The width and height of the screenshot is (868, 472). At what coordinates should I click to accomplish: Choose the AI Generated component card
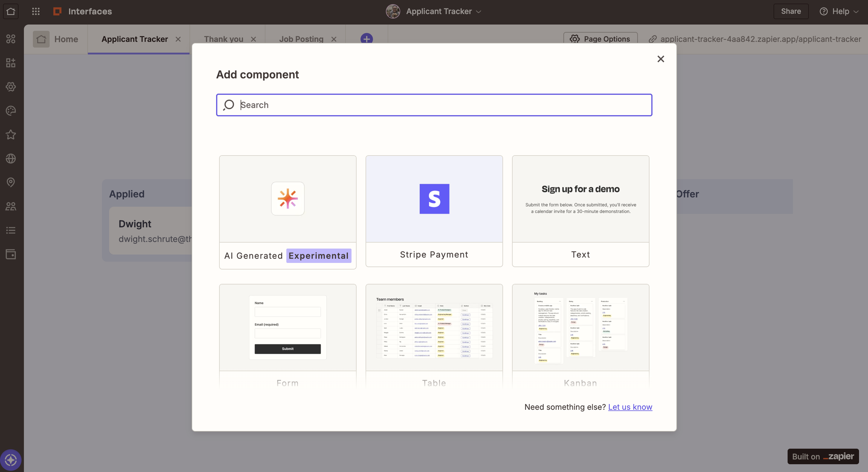pos(288,212)
